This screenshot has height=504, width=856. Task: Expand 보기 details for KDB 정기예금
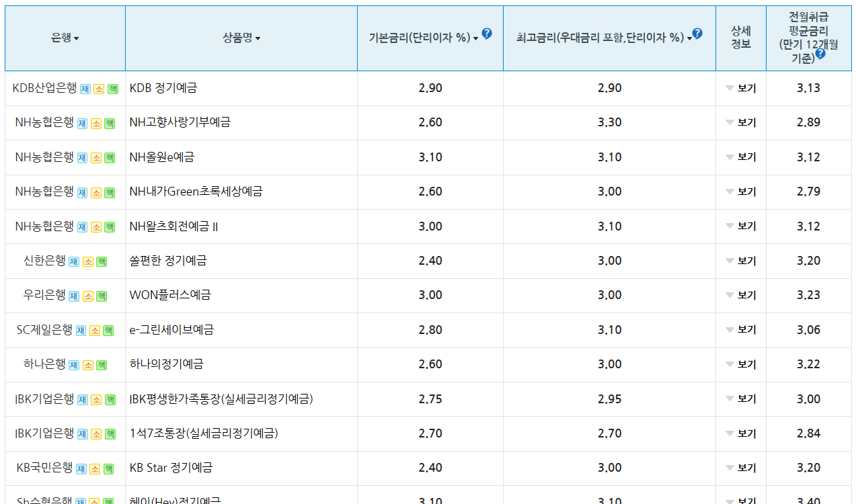click(741, 88)
